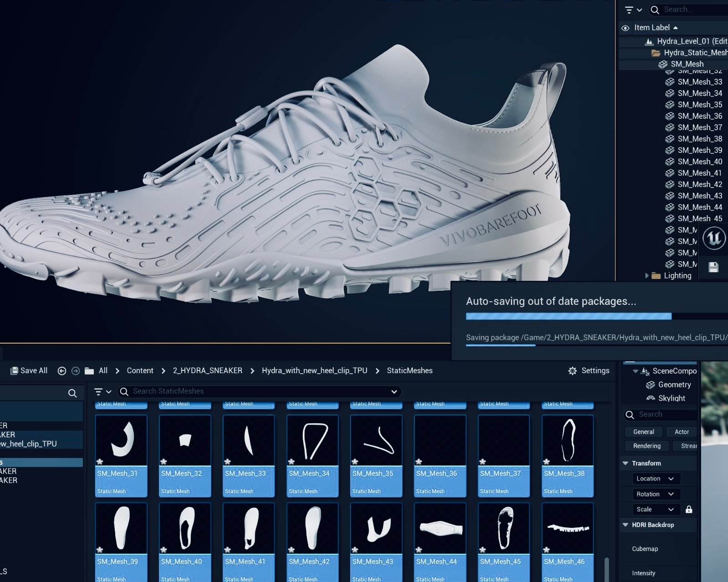Expand the Lighting folder in Outliner
728x582 pixels.
tap(646, 275)
